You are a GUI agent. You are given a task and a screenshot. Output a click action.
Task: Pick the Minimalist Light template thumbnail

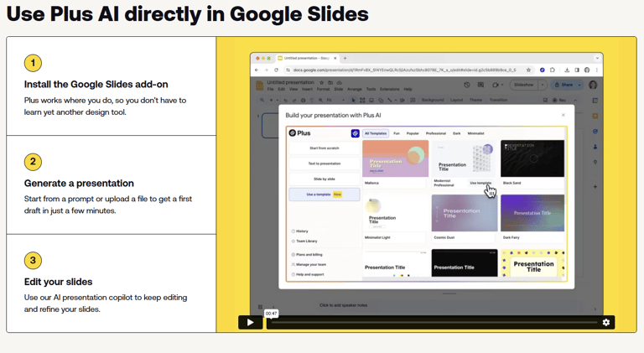[x=396, y=213]
